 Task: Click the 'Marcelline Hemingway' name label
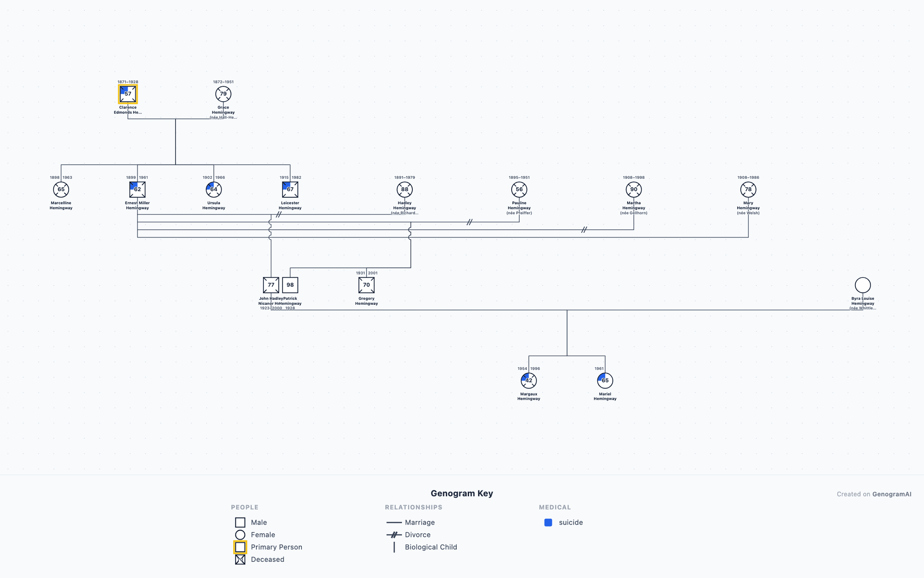61,205
